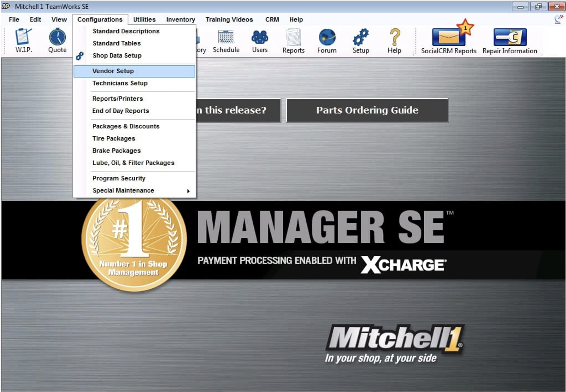Image resolution: width=566 pixels, height=392 pixels.
Task: Open Brake Packages
Action: click(134, 151)
